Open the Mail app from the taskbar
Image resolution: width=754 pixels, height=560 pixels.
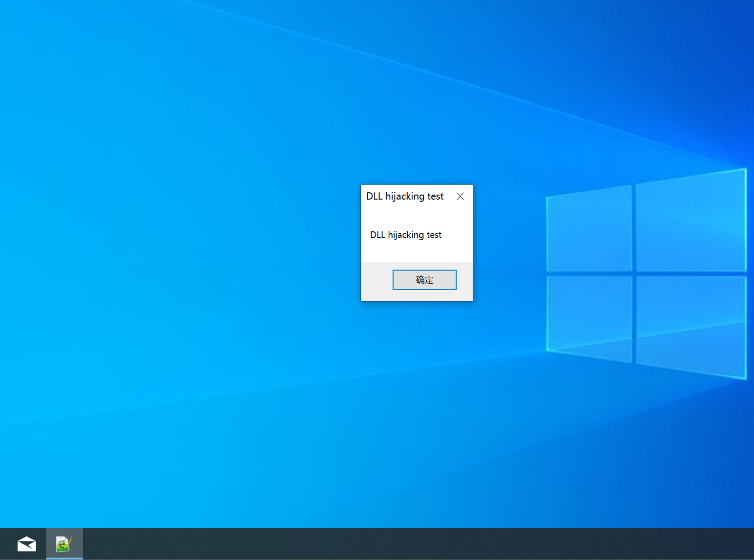tap(26, 543)
